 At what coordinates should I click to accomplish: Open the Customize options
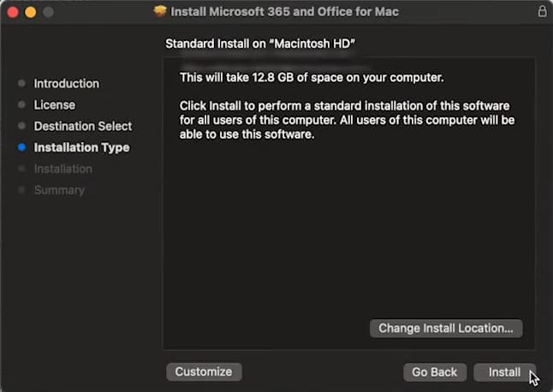[x=204, y=371]
